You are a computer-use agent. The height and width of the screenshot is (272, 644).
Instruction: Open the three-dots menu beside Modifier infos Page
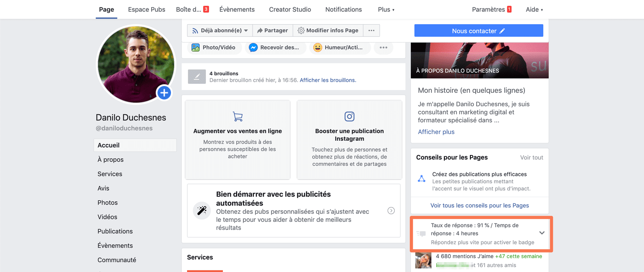(x=371, y=30)
